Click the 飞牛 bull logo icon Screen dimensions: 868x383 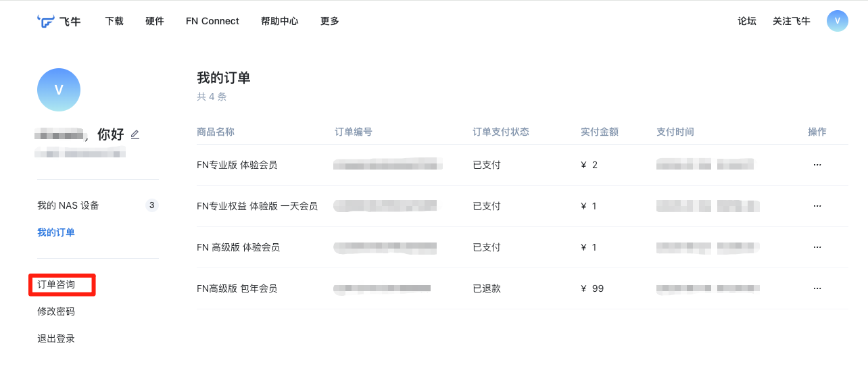tap(46, 21)
